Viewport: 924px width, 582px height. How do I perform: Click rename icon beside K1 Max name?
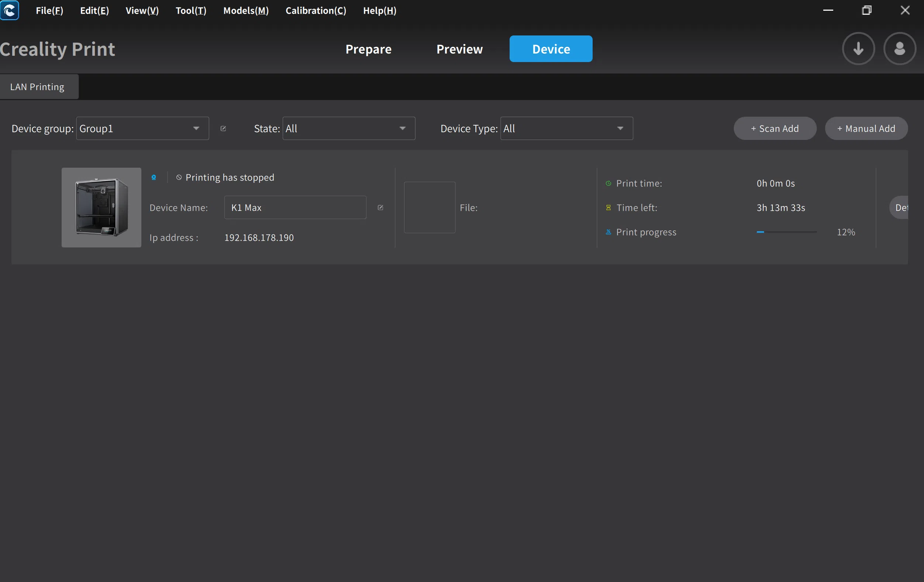pyautogui.click(x=380, y=208)
